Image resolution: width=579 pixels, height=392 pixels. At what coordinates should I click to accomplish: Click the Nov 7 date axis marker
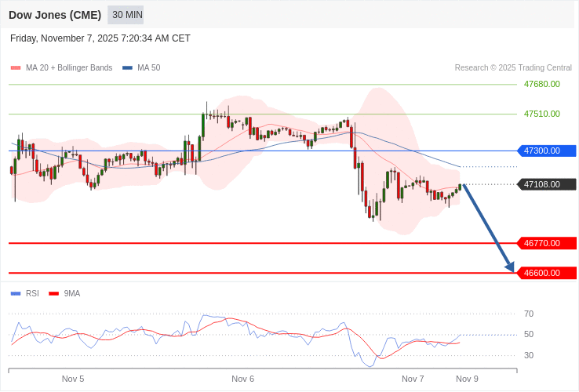point(413,379)
